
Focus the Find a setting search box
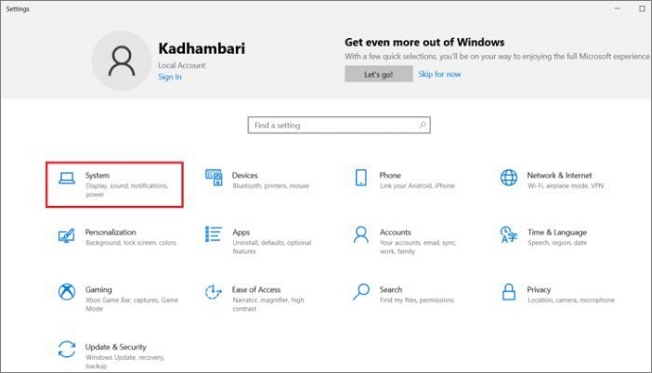(339, 125)
